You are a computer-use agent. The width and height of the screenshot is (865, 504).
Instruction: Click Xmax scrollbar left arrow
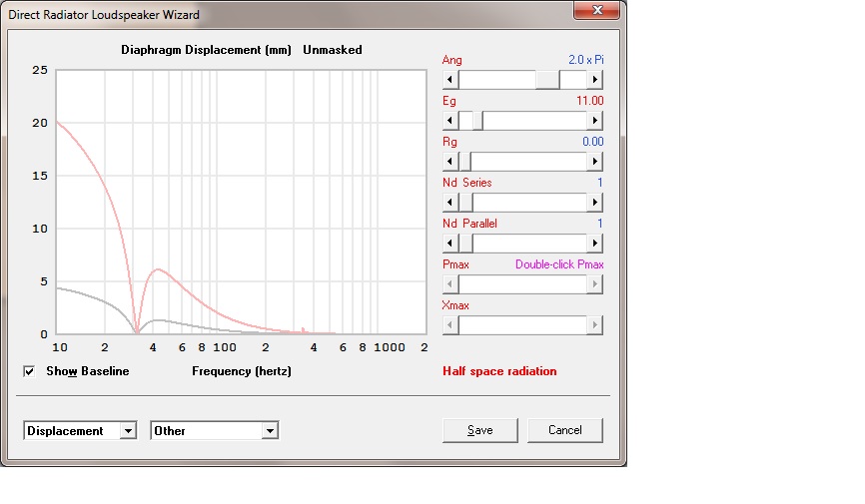click(450, 324)
